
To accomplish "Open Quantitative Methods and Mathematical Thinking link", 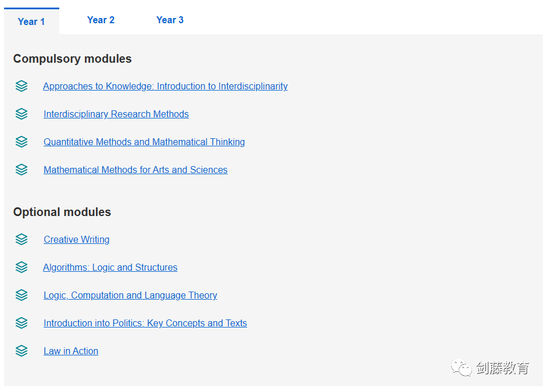I will tap(144, 142).
